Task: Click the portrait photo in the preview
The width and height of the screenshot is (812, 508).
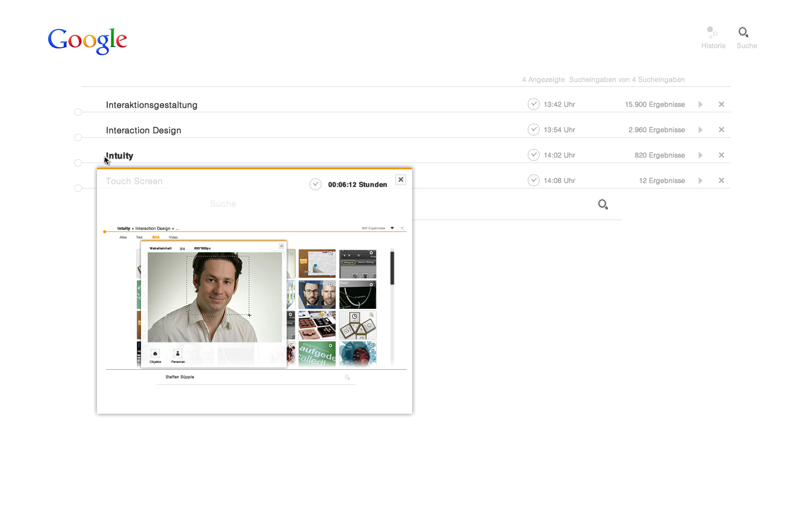Action: click(x=215, y=297)
